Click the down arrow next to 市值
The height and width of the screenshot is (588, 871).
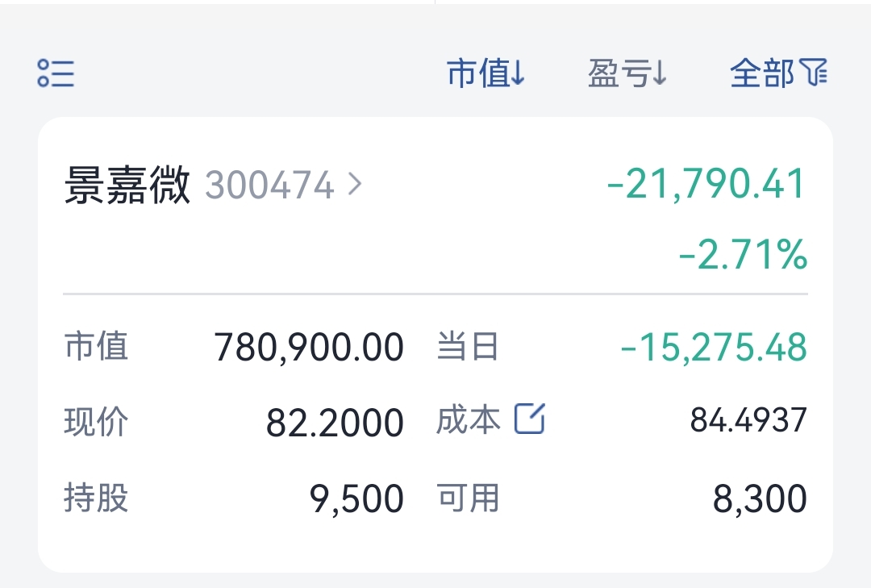pyautogui.click(x=517, y=73)
